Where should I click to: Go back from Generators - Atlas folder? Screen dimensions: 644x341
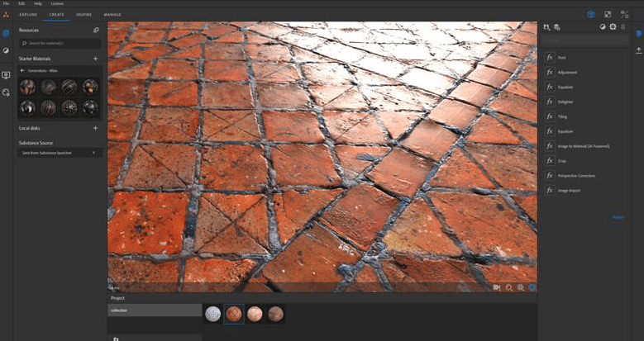point(22,70)
